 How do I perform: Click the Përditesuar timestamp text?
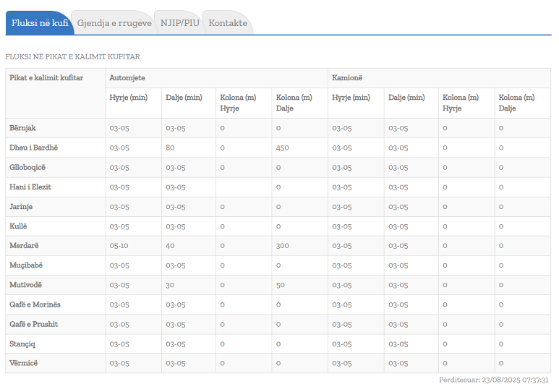[x=493, y=380]
